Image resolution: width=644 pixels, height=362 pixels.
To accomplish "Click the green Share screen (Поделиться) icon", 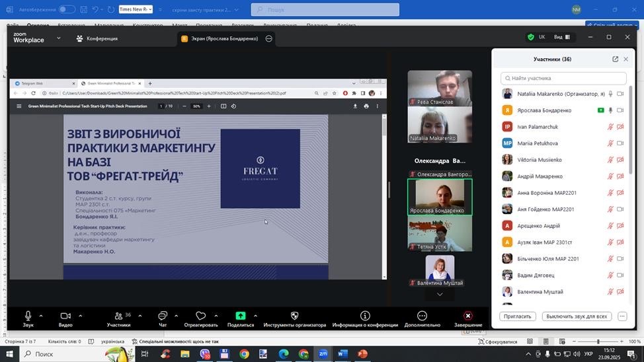I will (240, 316).
